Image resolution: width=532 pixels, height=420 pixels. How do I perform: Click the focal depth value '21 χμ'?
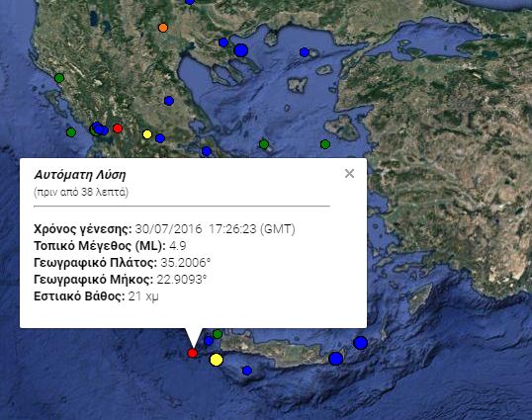(x=143, y=296)
